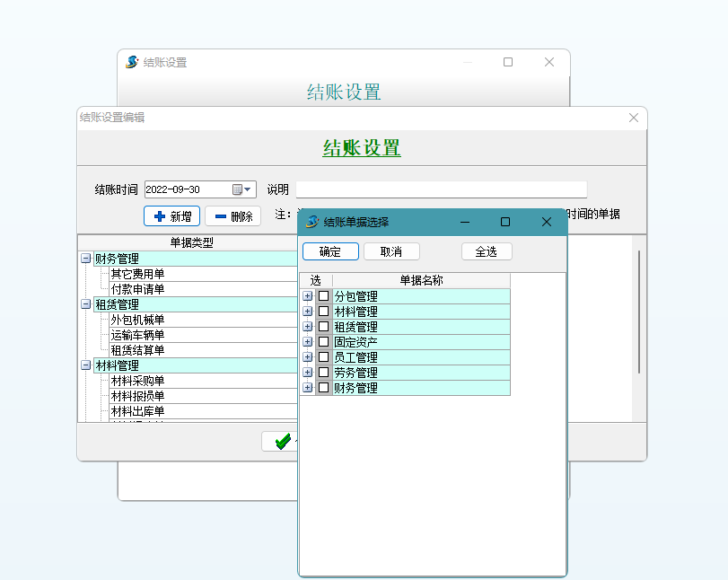Click the blue plus 新增 icon
This screenshot has width=728, height=580.
(159, 216)
